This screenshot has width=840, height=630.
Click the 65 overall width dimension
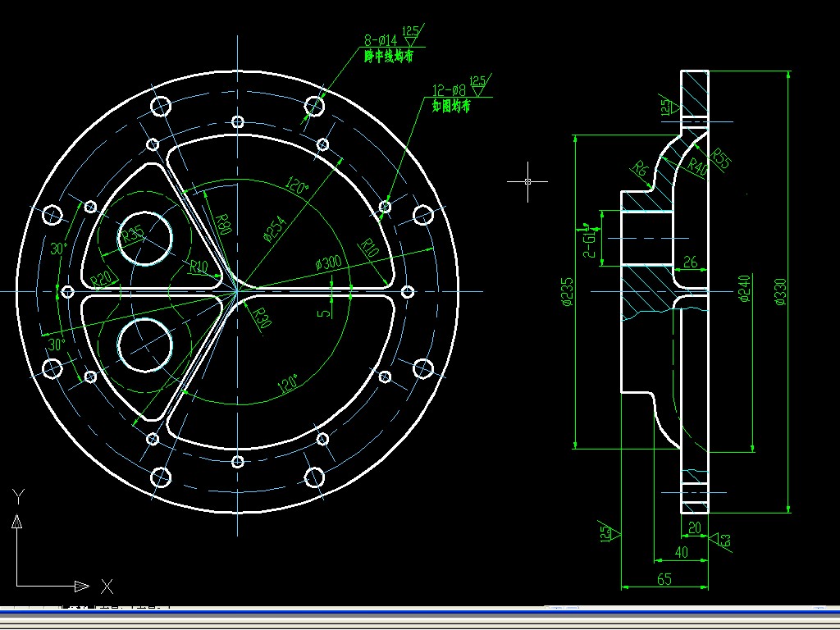[x=664, y=579]
